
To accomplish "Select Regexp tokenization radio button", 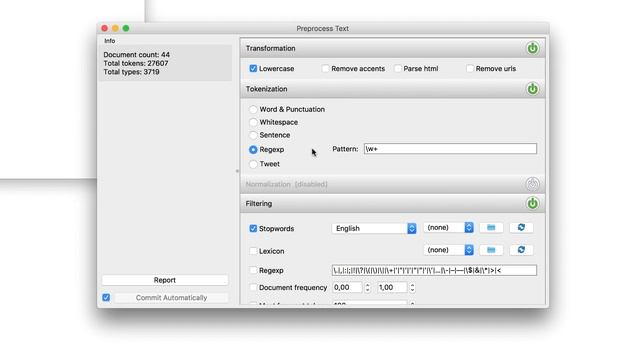I will click(x=253, y=150).
